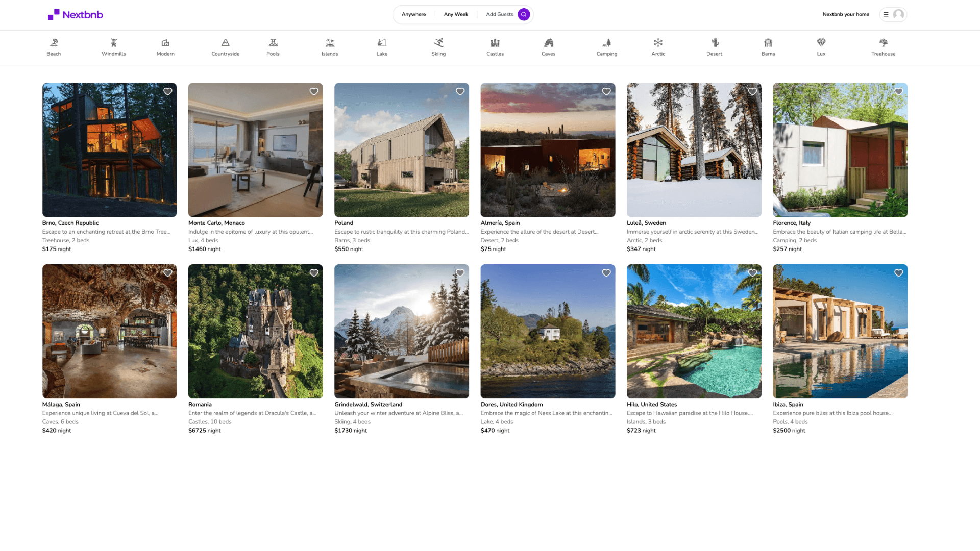Choose the Castles category icon

coord(495,43)
